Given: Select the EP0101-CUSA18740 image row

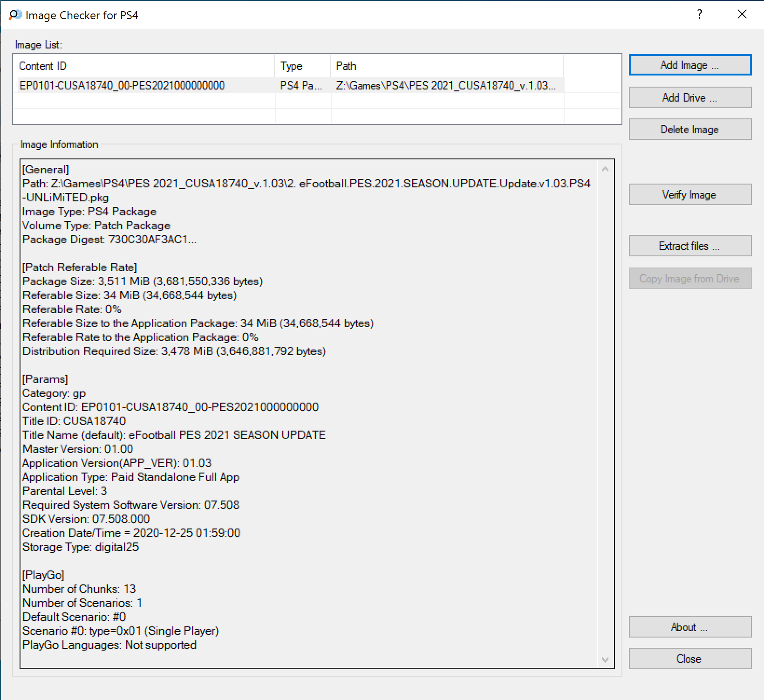Looking at the screenshot, I should 122,86.
